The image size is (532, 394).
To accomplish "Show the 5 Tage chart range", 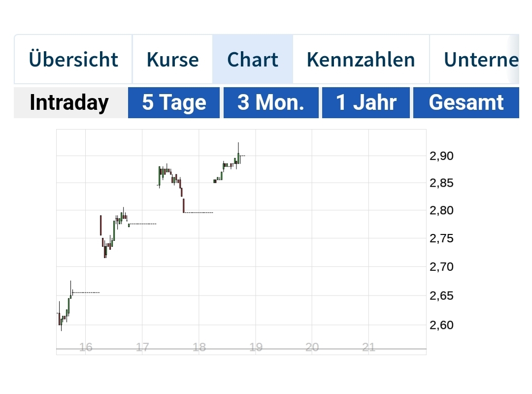I will tap(174, 102).
